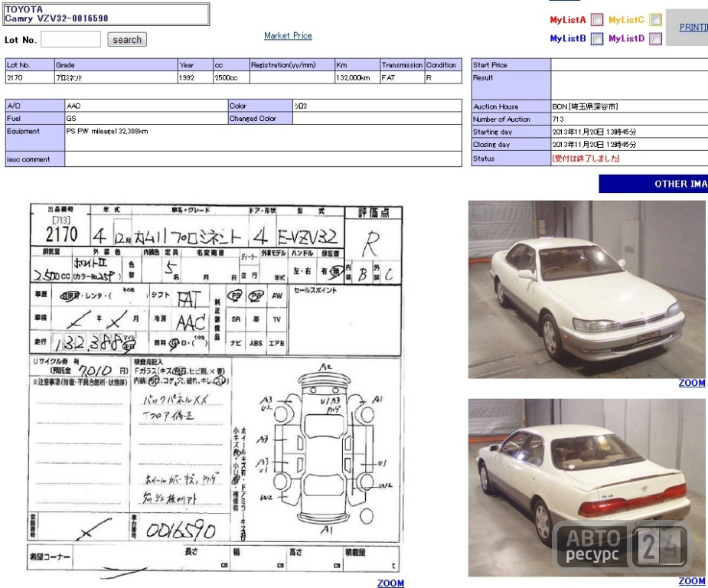Select the Changed Color label cell

click(x=260, y=119)
